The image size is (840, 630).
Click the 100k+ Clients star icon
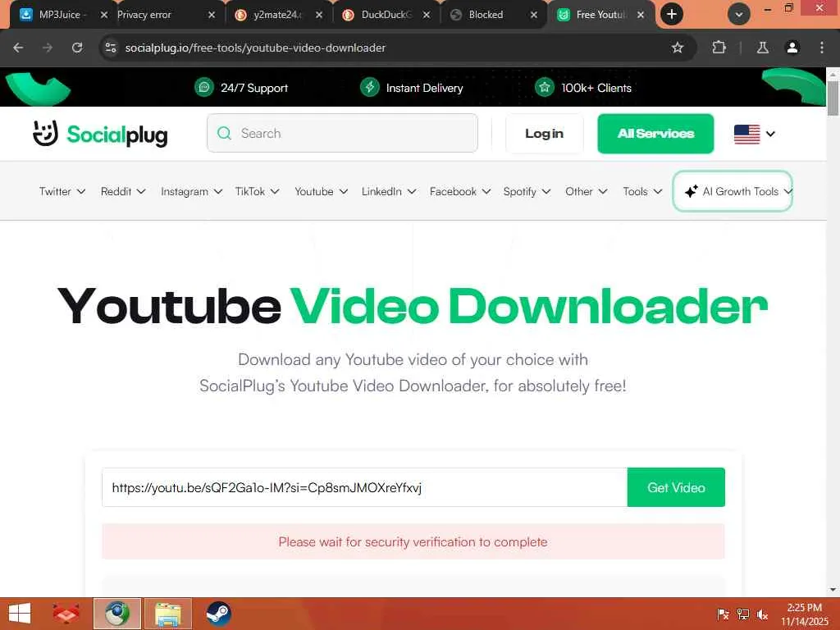[x=545, y=87]
